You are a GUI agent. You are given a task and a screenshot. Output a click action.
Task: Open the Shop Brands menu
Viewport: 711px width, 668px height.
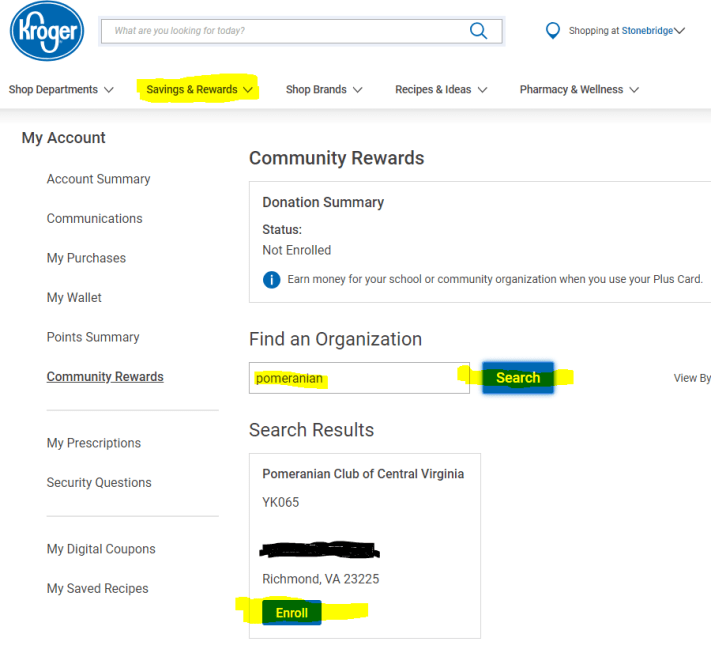[324, 89]
